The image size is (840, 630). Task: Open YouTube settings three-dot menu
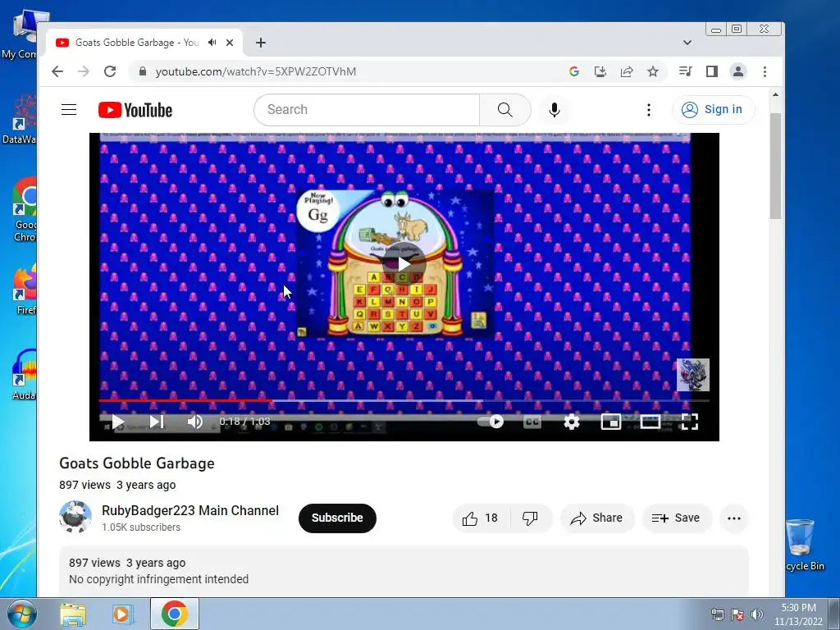click(648, 110)
